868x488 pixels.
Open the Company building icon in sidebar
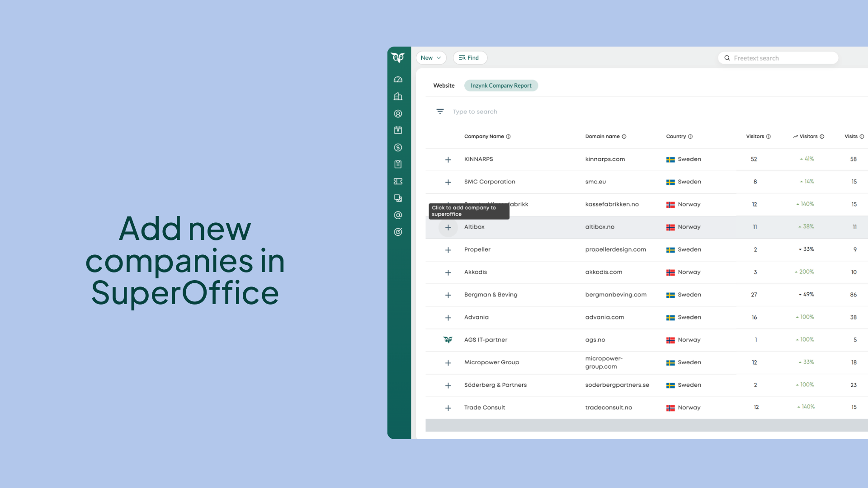pyautogui.click(x=398, y=96)
